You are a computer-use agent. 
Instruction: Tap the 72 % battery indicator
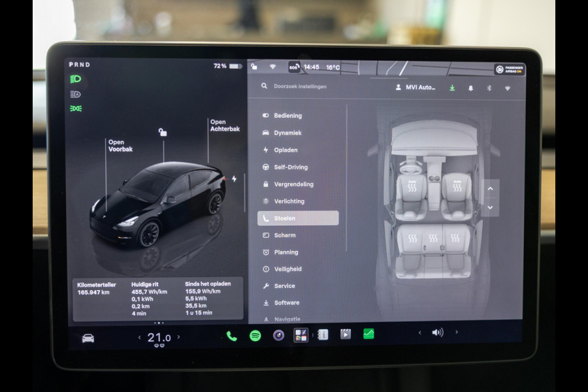tap(227, 66)
